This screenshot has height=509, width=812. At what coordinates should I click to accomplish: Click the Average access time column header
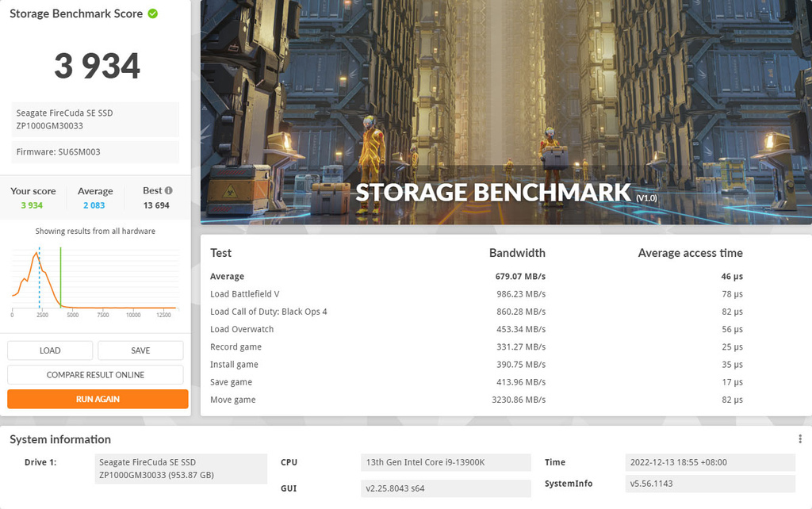(x=691, y=253)
